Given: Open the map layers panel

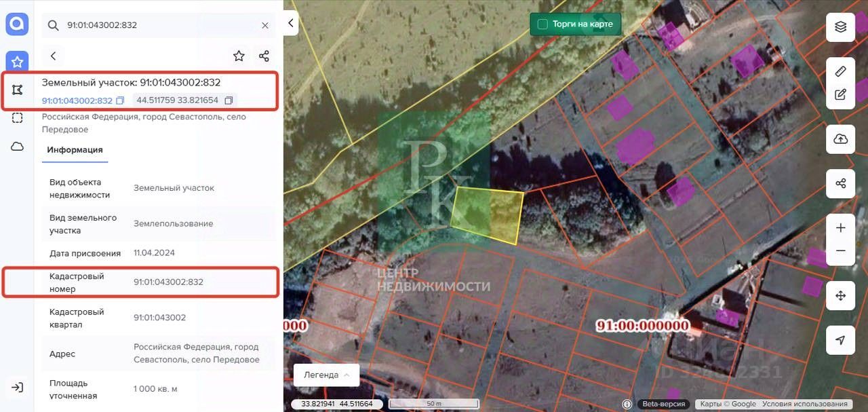Looking at the screenshot, I should (840, 27).
